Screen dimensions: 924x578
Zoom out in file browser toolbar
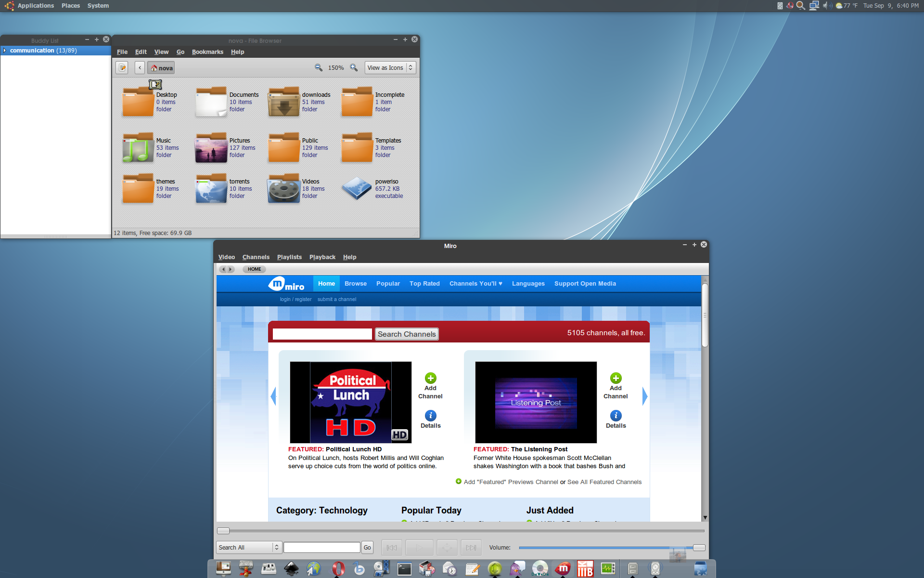click(x=319, y=68)
